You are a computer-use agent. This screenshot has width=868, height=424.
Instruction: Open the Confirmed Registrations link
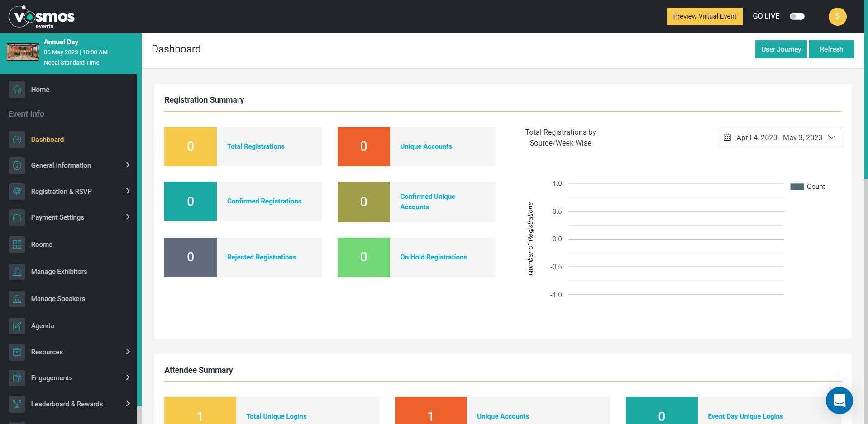click(264, 201)
